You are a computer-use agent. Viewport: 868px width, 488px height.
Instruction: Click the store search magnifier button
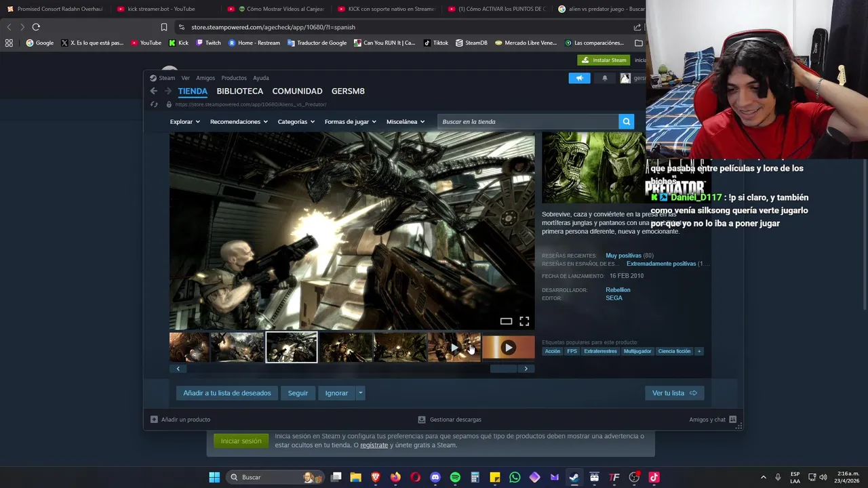(626, 122)
